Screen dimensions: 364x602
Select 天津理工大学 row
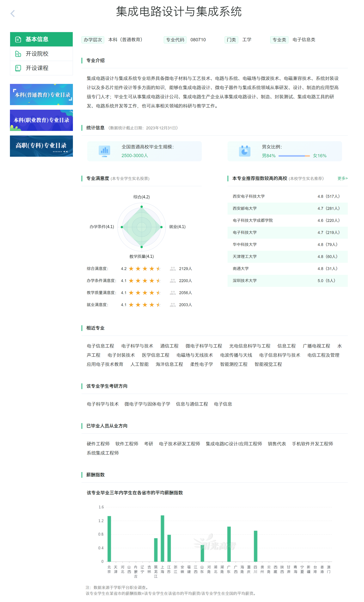(x=287, y=256)
